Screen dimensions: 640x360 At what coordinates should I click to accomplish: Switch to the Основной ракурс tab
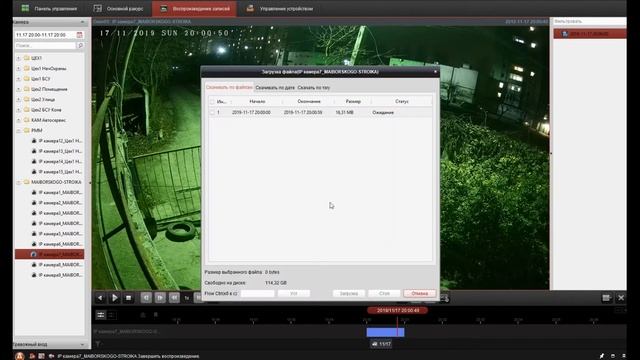click(x=118, y=8)
